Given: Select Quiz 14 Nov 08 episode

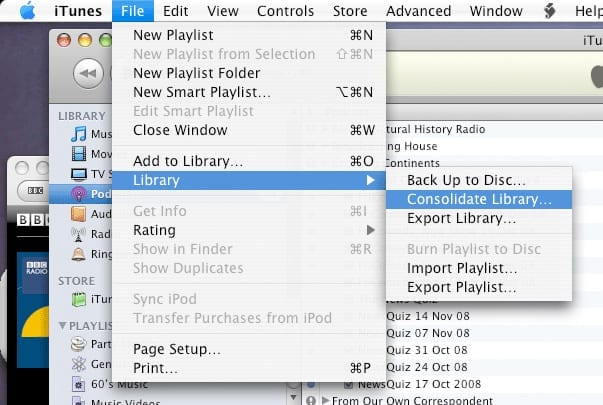Looking at the screenshot, I should tap(428, 316).
